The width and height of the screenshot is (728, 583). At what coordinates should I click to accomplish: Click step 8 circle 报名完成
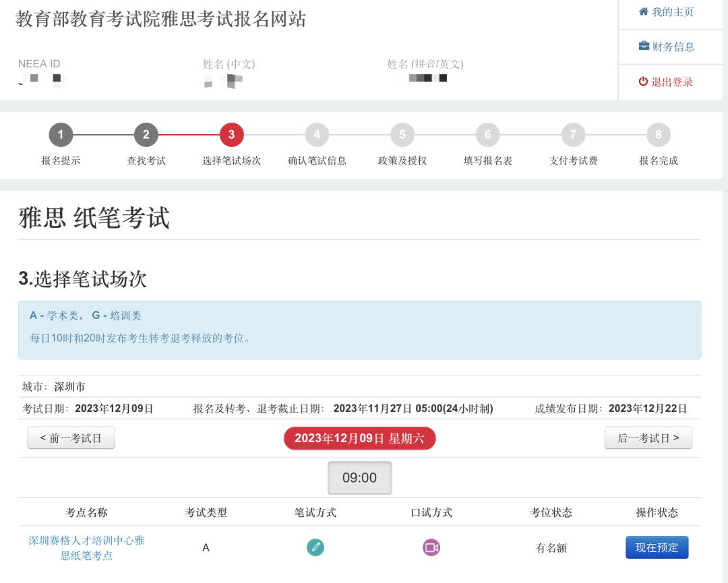[x=659, y=135]
